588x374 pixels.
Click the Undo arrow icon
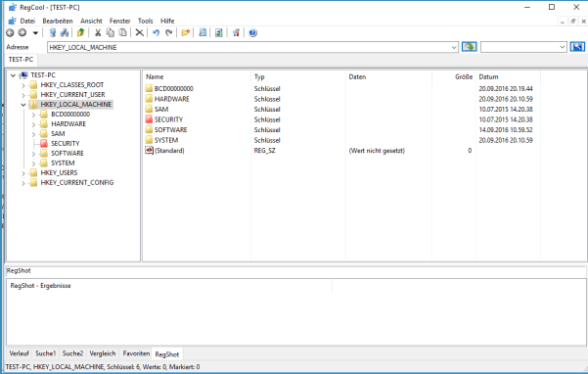(156, 33)
